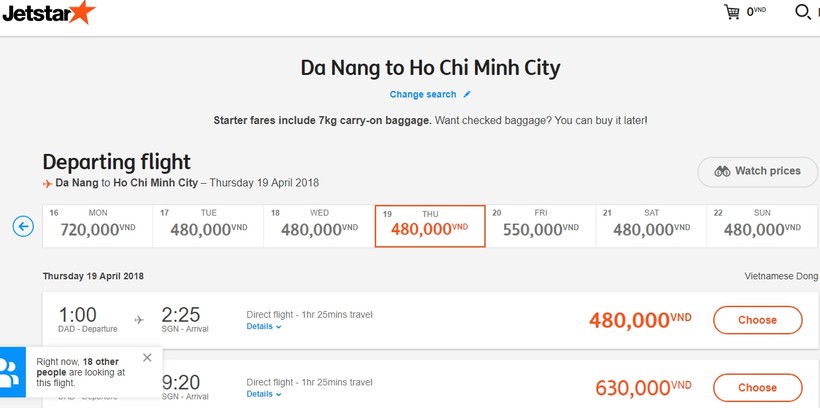Open the Change search link
This screenshot has height=408, width=820.
pyautogui.click(x=423, y=95)
